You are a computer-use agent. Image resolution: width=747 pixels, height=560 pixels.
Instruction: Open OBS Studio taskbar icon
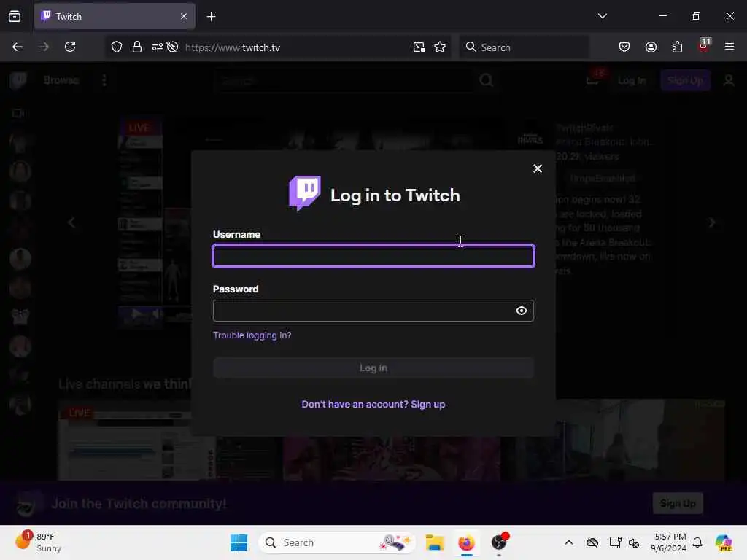tap(499, 542)
